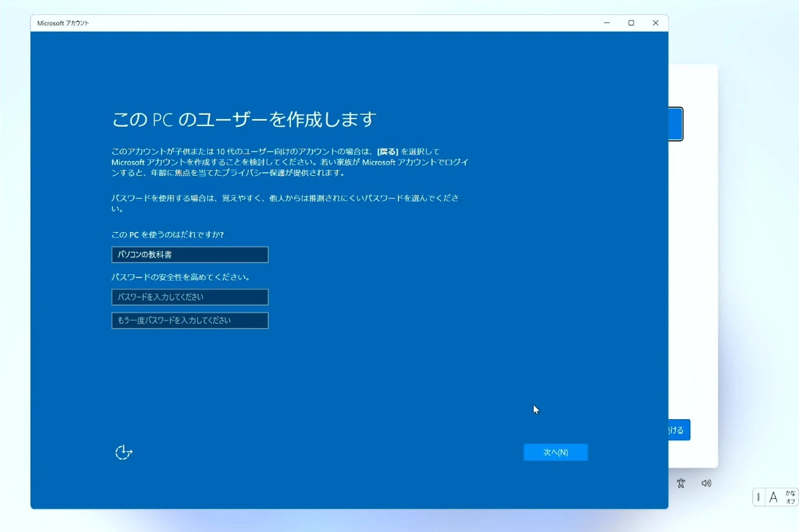The height and width of the screenshot is (532, 799).
Task: Close the Microsoft アカウント window
Action: click(655, 23)
